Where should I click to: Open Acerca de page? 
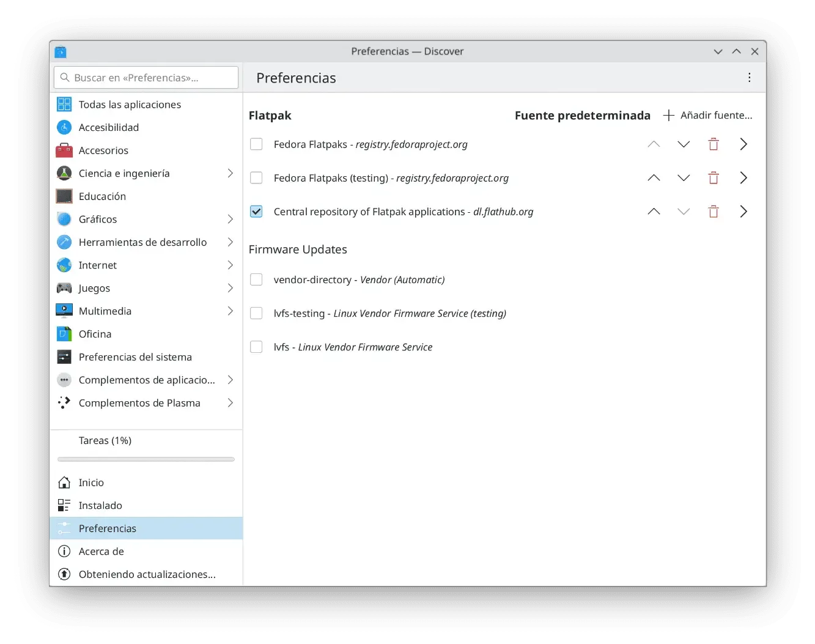146,551
